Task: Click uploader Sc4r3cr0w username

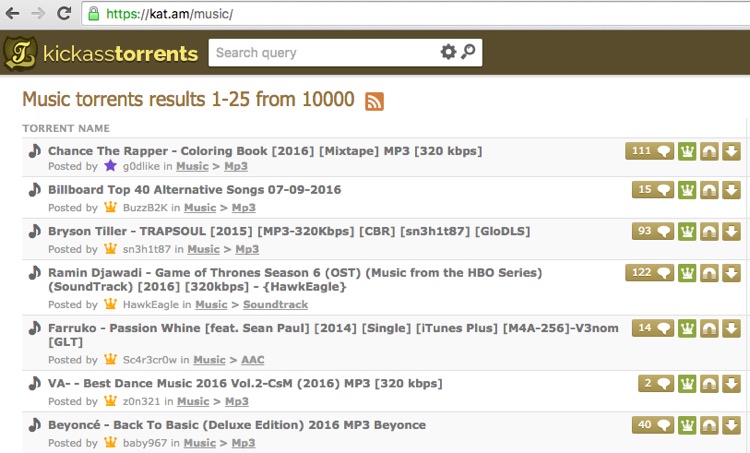Action: [x=150, y=360]
